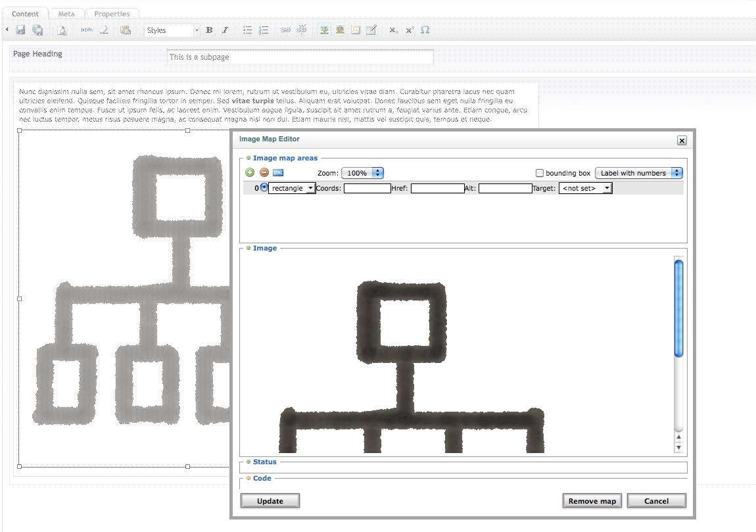The width and height of the screenshot is (756, 532).
Task: Switch to the Content tab
Action: click(25, 14)
